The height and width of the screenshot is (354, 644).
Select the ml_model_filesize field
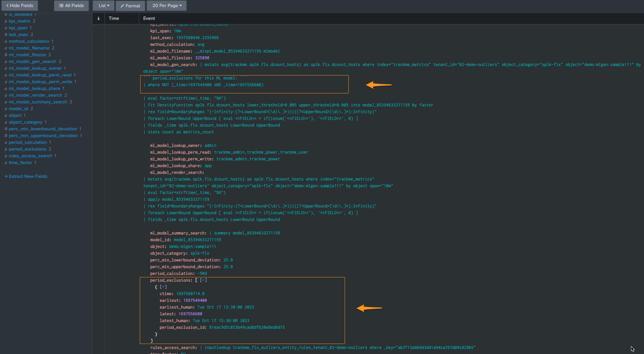[27, 55]
